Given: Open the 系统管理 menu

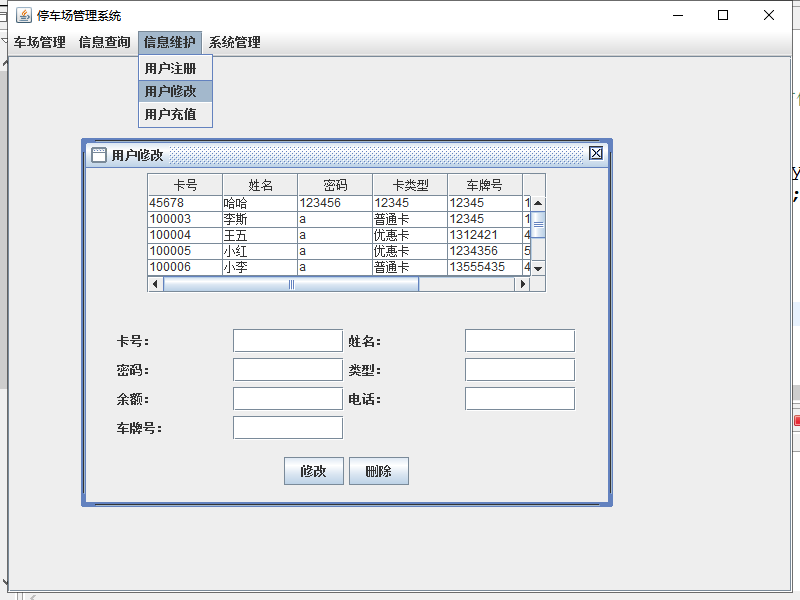Looking at the screenshot, I should click(235, 42).
